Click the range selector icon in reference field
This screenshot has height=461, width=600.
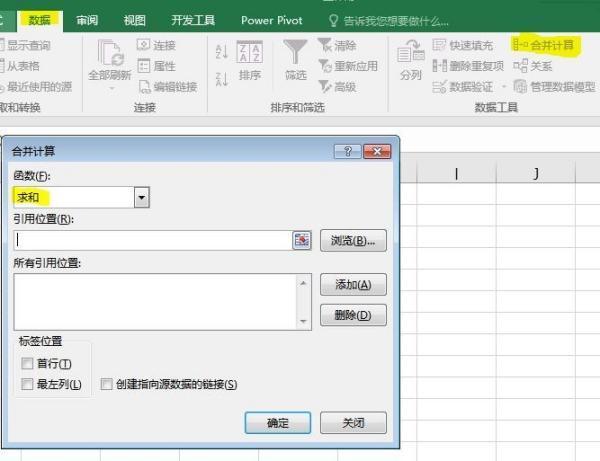pos(301,240)
